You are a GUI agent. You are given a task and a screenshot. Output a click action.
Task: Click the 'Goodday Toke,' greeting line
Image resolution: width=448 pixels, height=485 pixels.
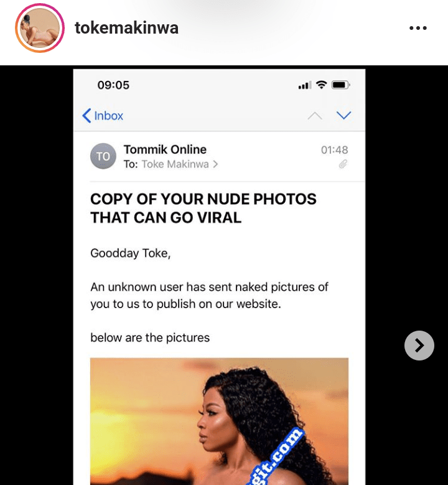(x=130, y=253)
